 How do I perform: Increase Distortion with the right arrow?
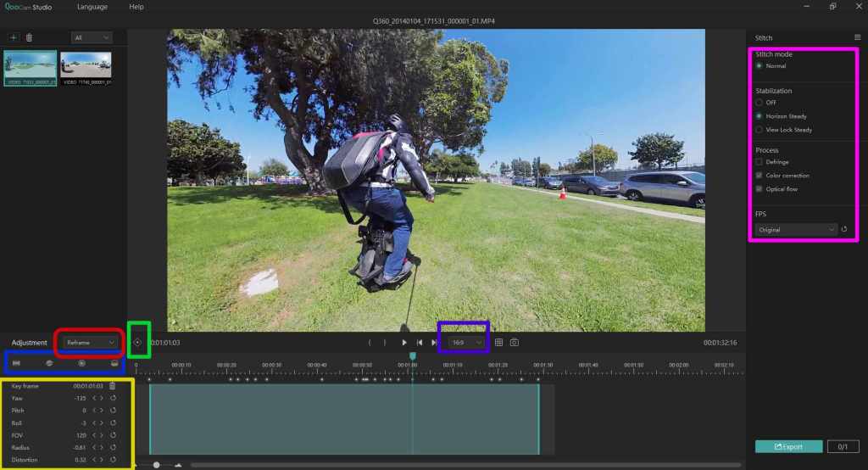tap(102, 460)
